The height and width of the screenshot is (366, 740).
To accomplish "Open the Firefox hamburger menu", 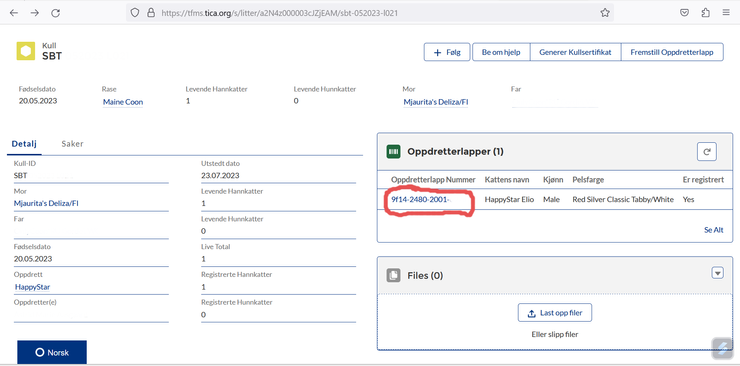I will click(726, 13).
